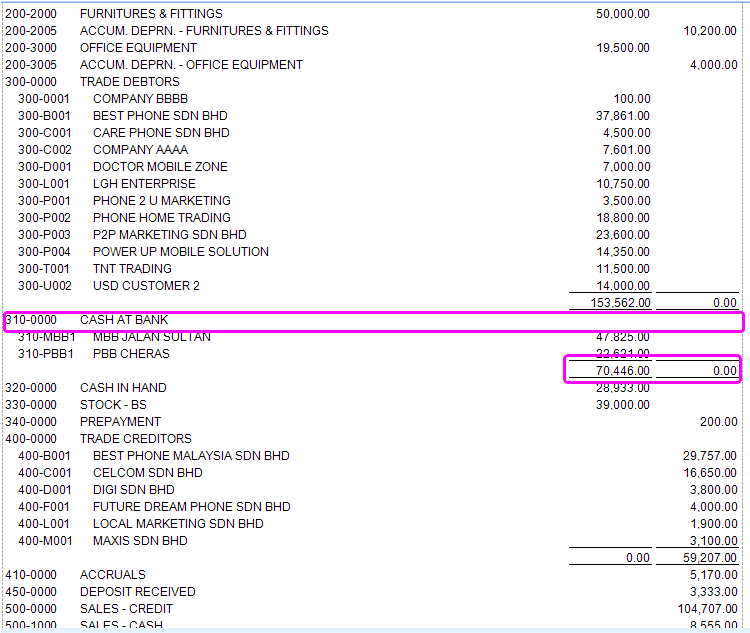The image size is (750, 633).
Task: Click ACCUM. DEPRN. - FURNITURES & FITTINGS row
Action: click(371, 31)
